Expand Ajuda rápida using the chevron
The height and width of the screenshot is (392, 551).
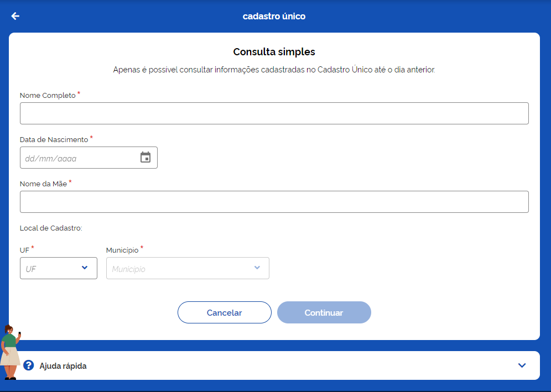pyautogui.click(x=521, y=365)
